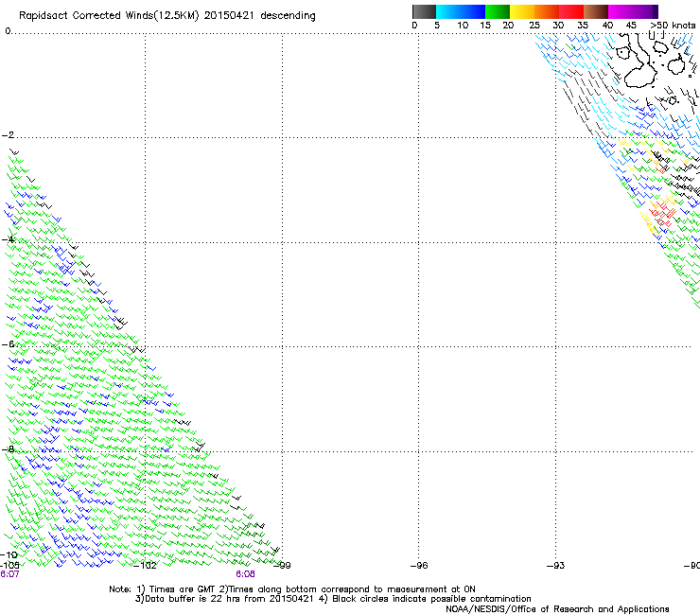Select the blue 10-15 knots legend color
The image size is (700, 615).
coord(473,11)
